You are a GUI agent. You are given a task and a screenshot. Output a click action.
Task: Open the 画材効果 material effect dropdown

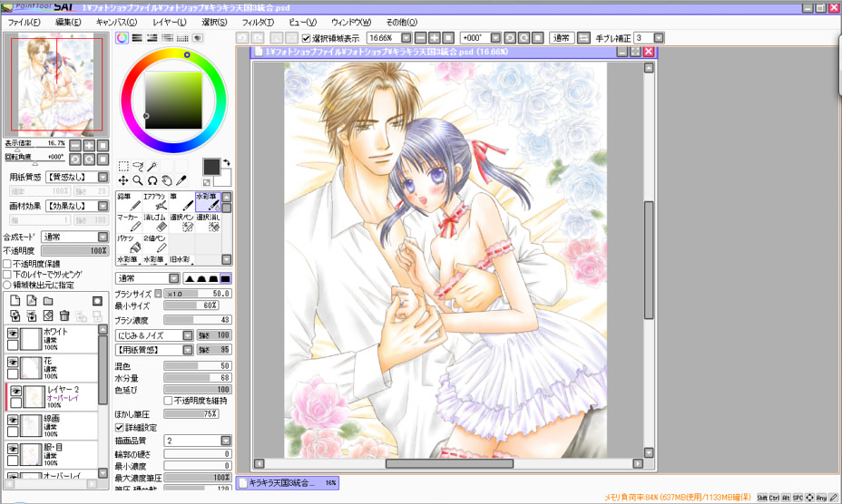[x=103, y=206]
